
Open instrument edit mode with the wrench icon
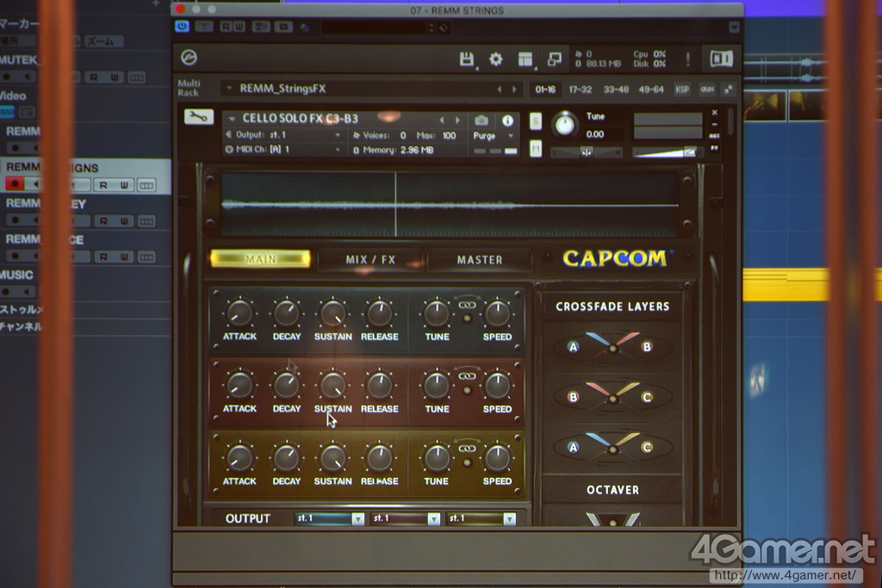click(x=199, y=117)
